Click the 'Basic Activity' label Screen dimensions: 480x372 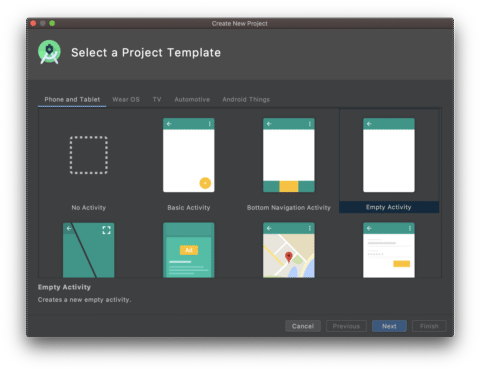tap(189, 207)
